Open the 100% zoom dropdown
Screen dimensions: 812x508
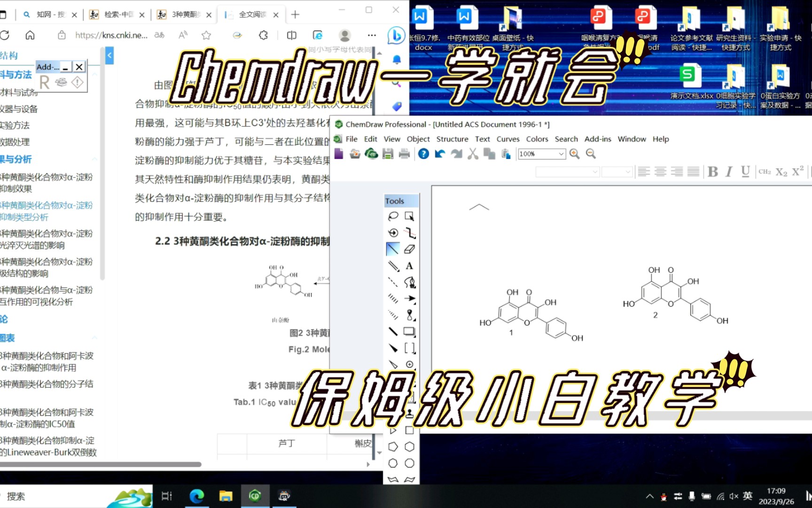click(561, 154)
